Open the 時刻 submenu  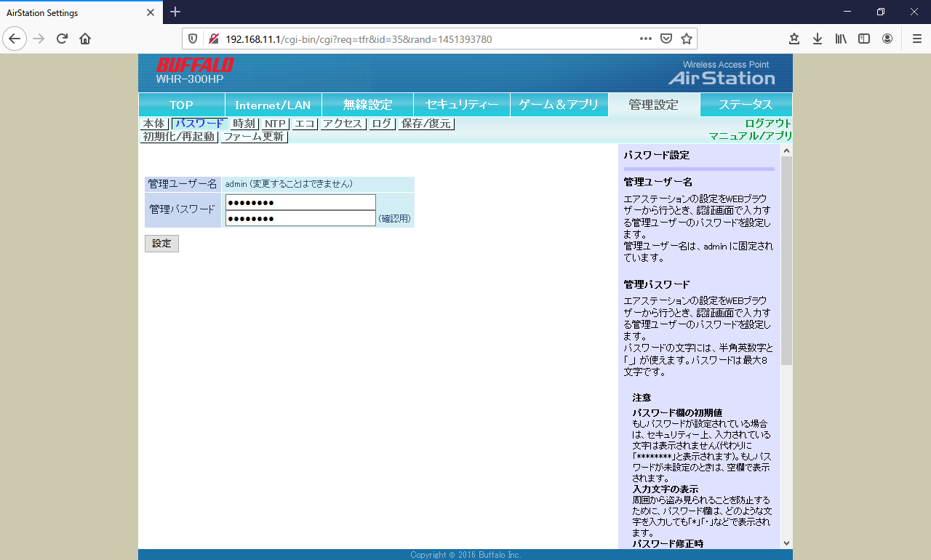[x=244, y=124]
